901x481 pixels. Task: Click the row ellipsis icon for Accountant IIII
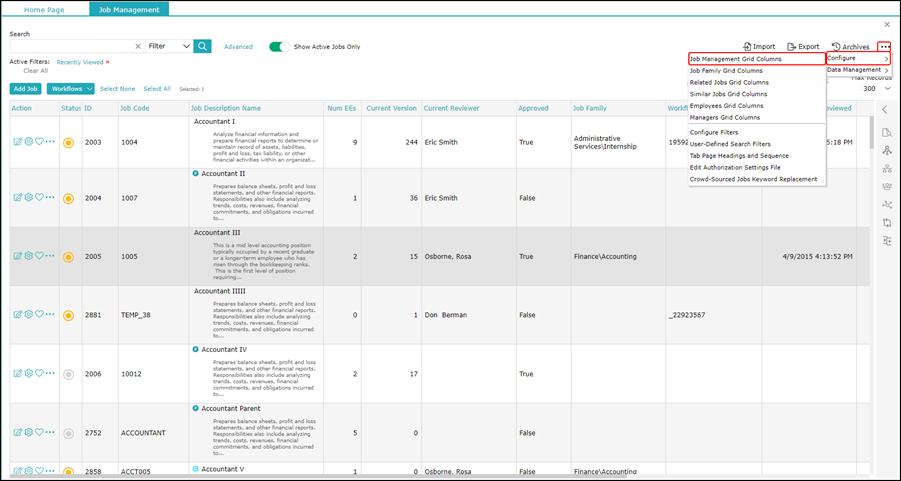(50, 314)
